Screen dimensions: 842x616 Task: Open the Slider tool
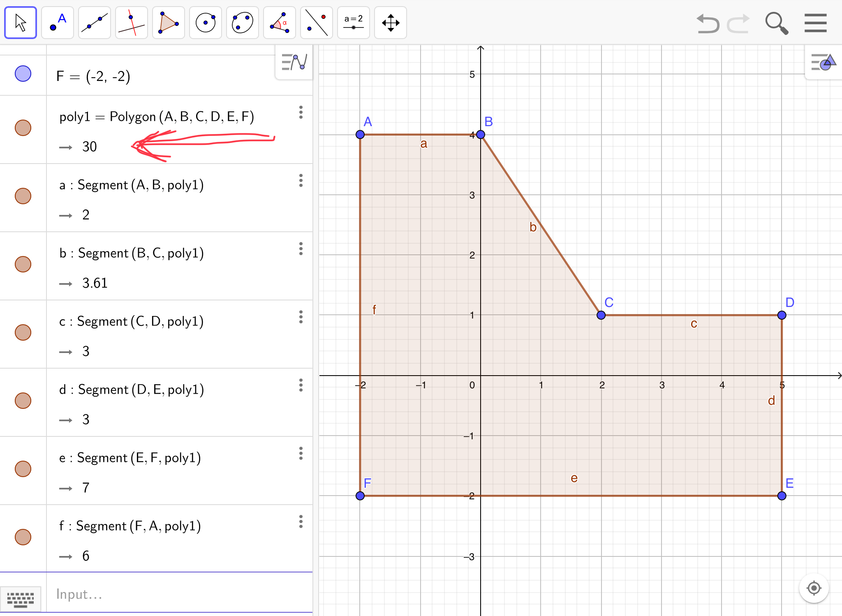[354, 23]
